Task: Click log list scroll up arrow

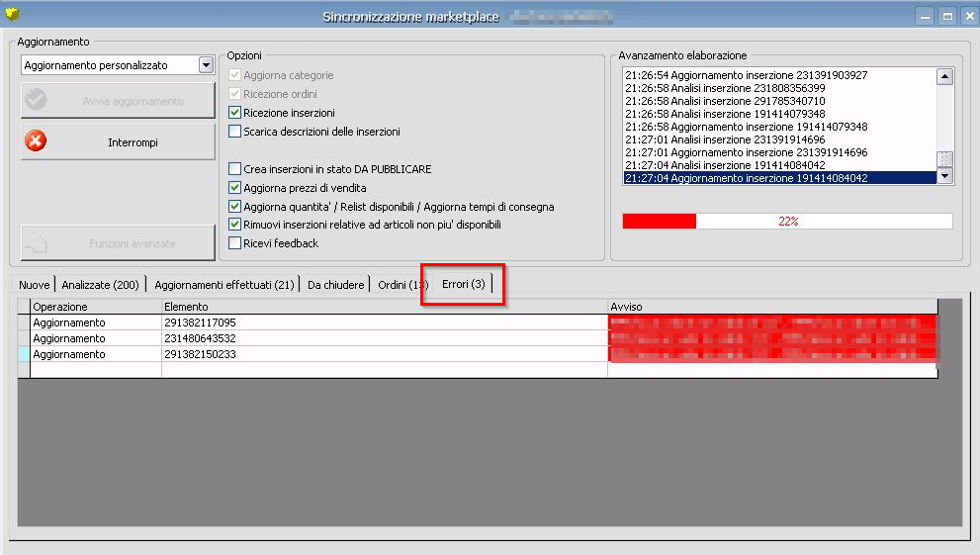Action: click(944, 77)
